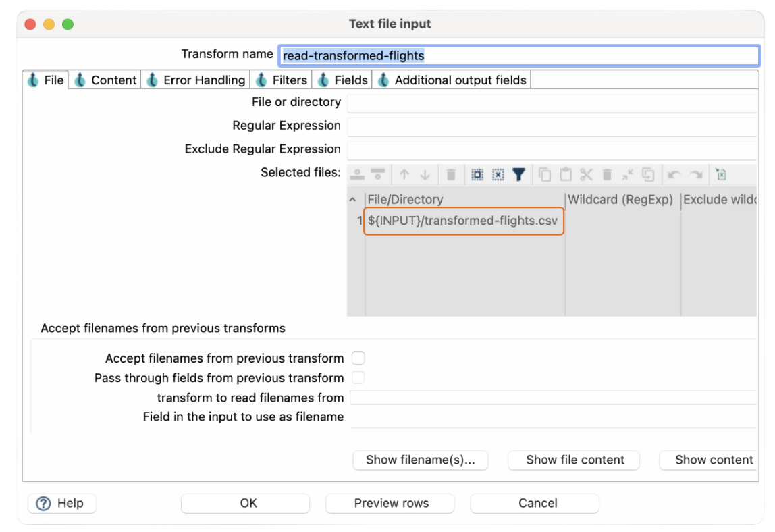The width and height of the screenshot is (775, 532).
Task: Click the Show content button
Action: click(710, 460)
